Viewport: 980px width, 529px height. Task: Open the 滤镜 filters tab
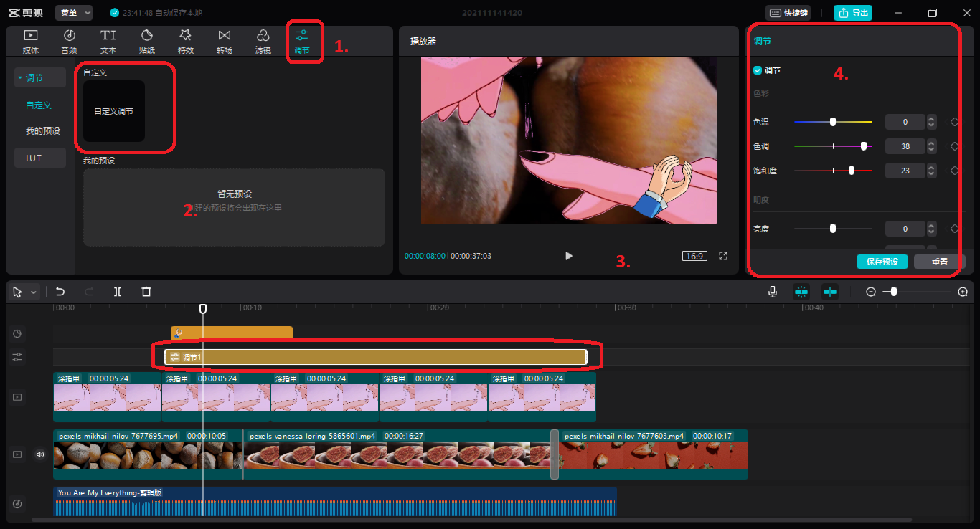click(x=263, y=42)
